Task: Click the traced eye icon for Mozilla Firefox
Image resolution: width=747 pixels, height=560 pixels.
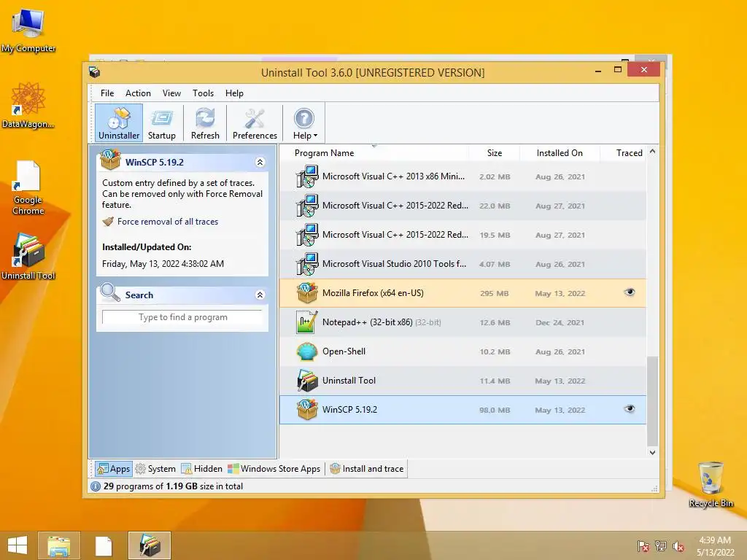Action: 630,292
